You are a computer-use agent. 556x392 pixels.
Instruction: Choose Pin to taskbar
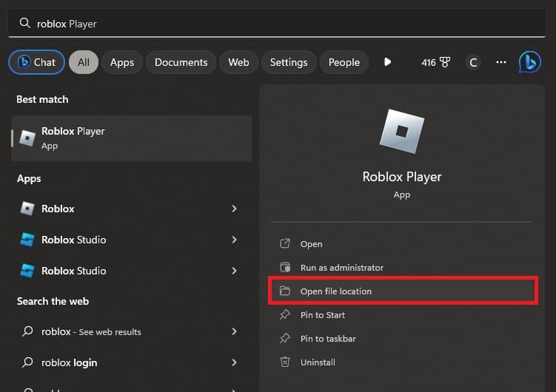[x=327, y=339]
